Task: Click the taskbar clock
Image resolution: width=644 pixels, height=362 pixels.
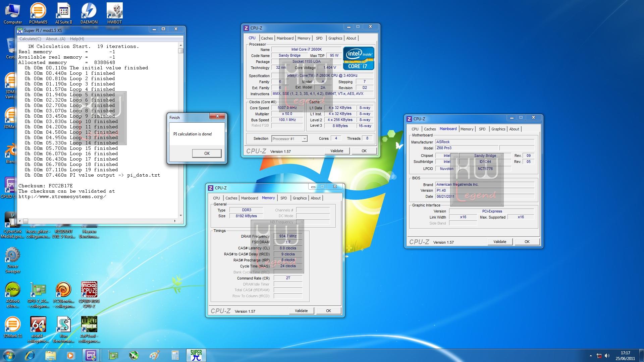Action: (625, 356)
